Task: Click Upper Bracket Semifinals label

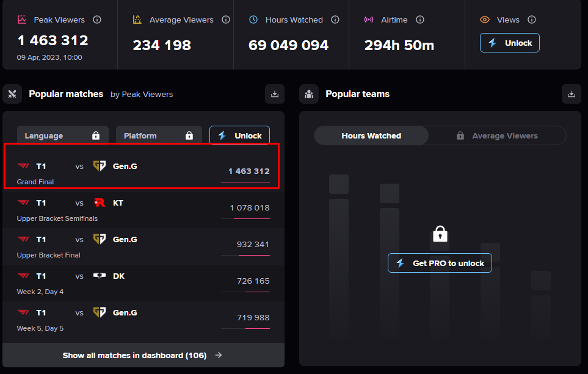Action: point(57,218)
